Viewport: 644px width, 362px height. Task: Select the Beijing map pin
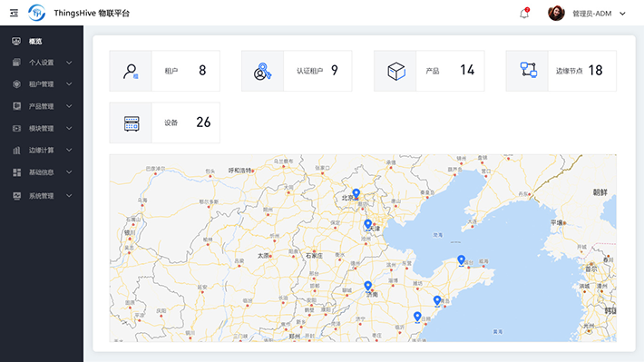(x=356, y=193)
